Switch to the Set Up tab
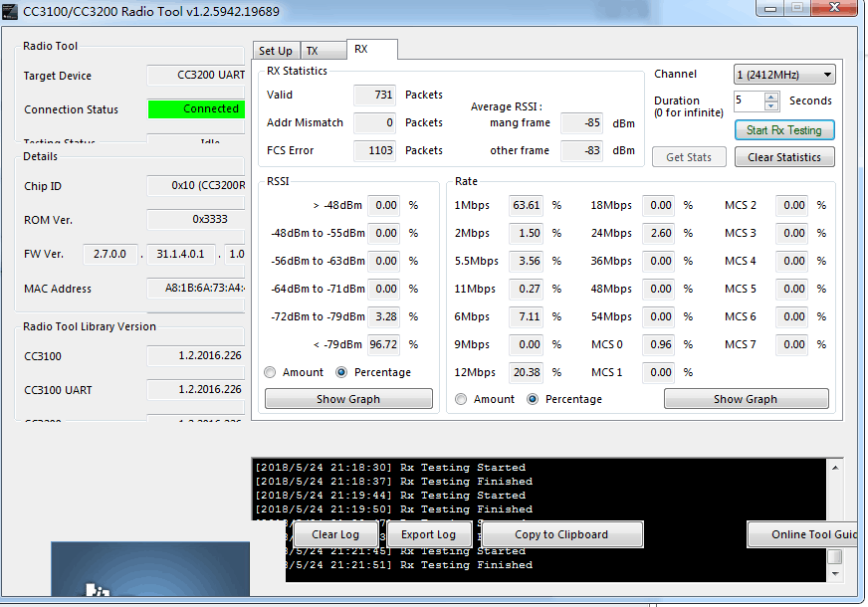 pyautogui.click(x=276, y=51)
